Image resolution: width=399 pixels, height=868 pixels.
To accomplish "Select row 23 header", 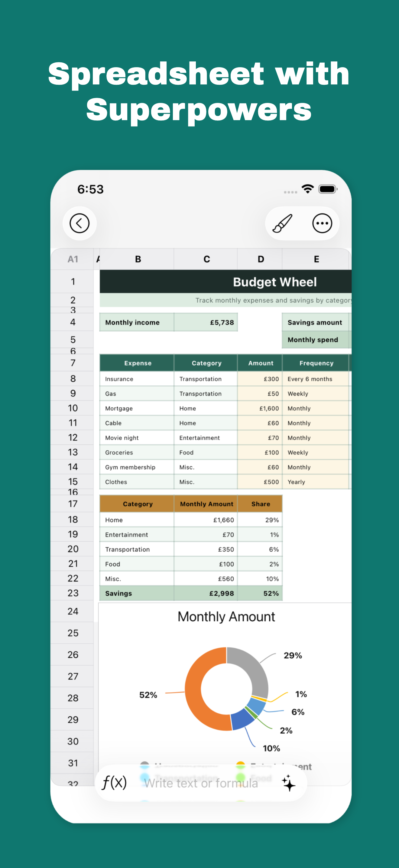I will pyautogui.click(x=72, y=593).
